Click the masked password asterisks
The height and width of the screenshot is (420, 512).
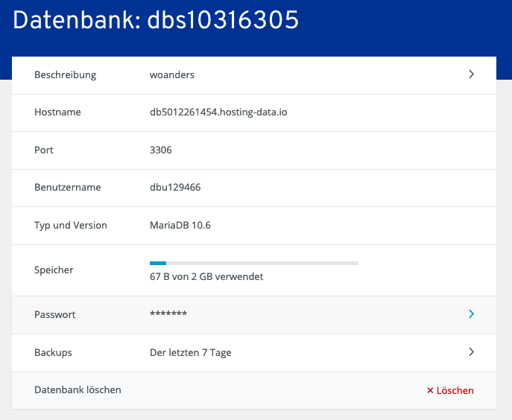point(168,315)
